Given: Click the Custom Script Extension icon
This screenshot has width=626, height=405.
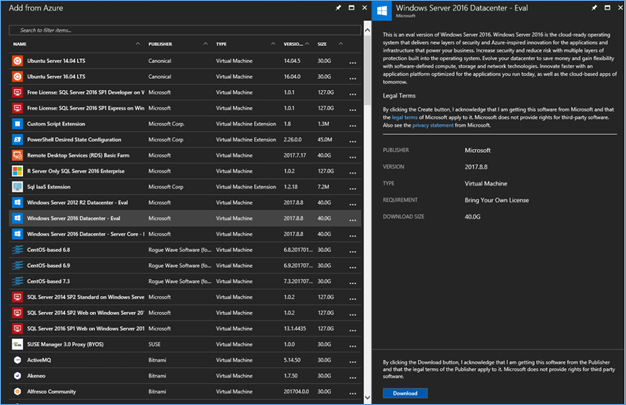Looking at the screenshot, I should tap(17, 124).
